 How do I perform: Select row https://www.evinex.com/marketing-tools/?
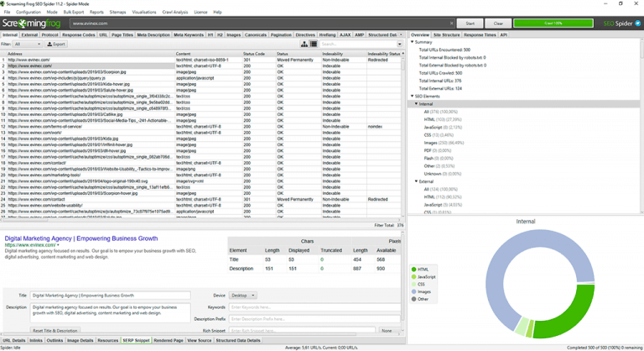click(202, 175)
